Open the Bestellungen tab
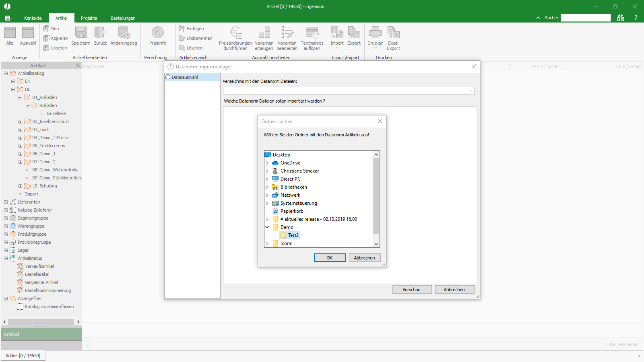Image resolution: width=644 pixels, height=362 pixels. click(123, 18)
